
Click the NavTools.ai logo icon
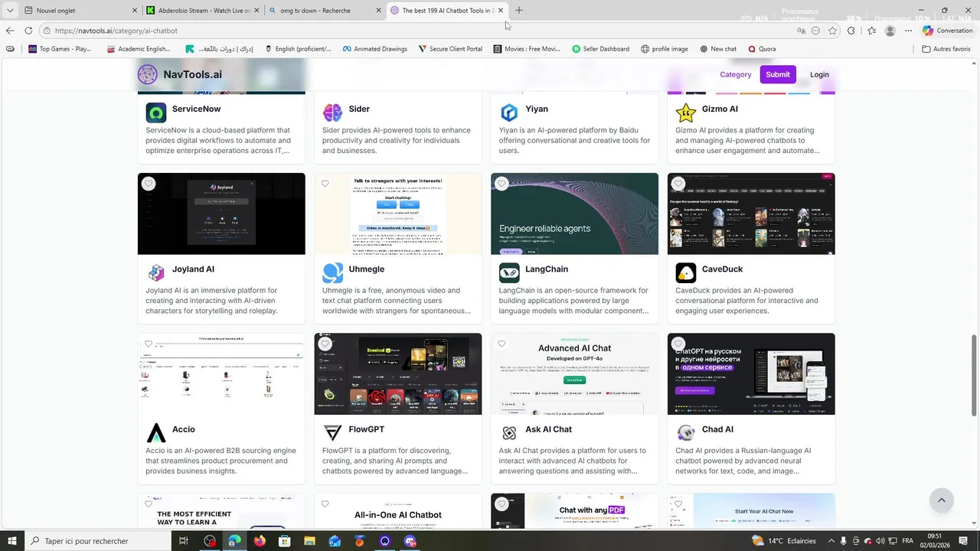click(x=147, y=74)
